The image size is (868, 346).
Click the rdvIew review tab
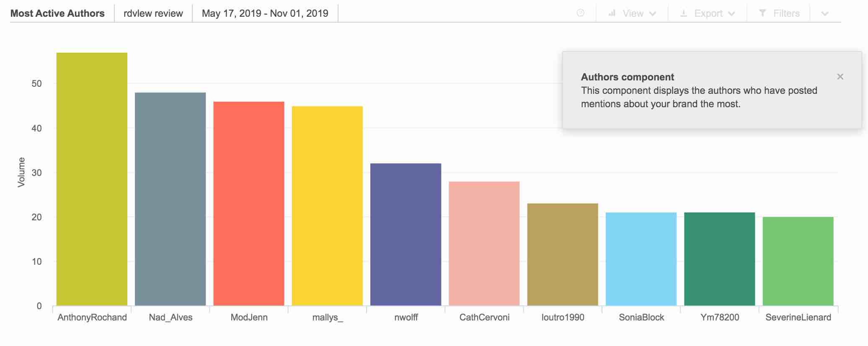pyautogui.click(x=153, y=13)
